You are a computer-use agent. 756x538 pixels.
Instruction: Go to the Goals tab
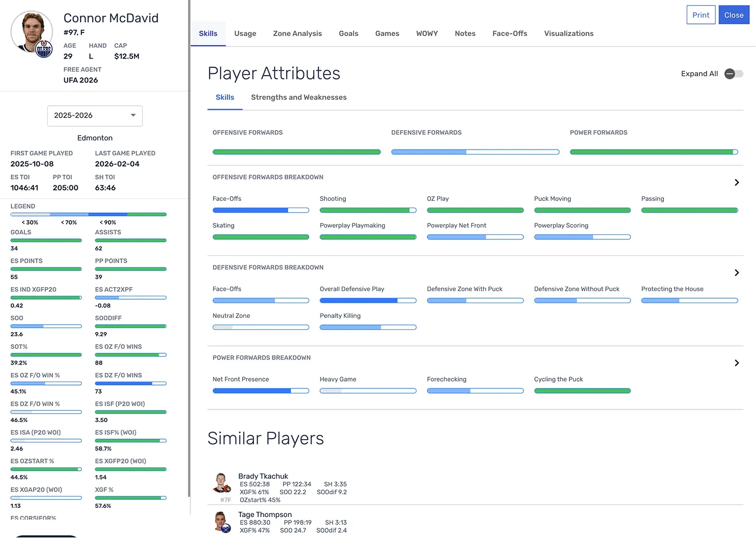coord(348,34)
